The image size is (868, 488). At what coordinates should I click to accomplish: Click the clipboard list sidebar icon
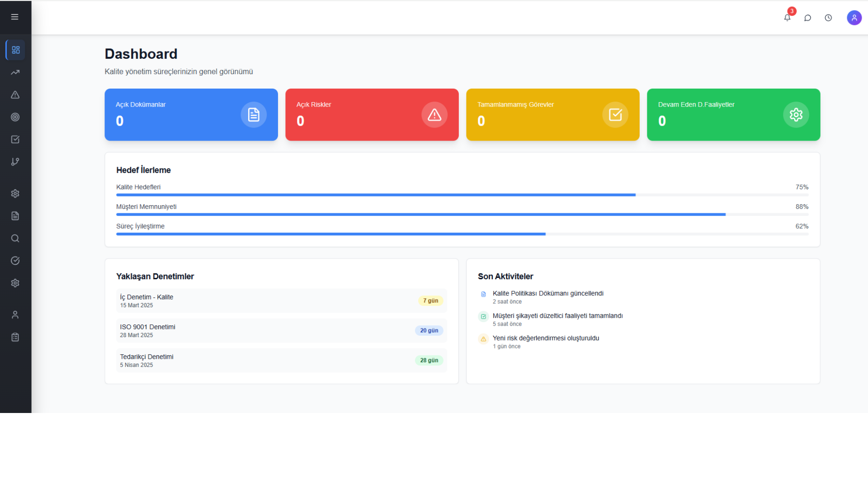tap(15, 337)
